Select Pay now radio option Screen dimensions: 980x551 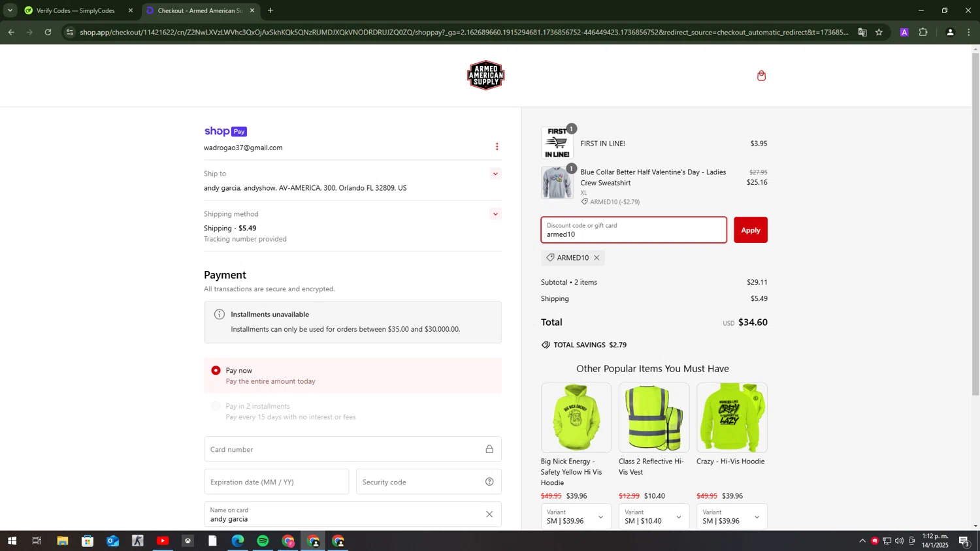pyautogui.click(x=216, y=370)
